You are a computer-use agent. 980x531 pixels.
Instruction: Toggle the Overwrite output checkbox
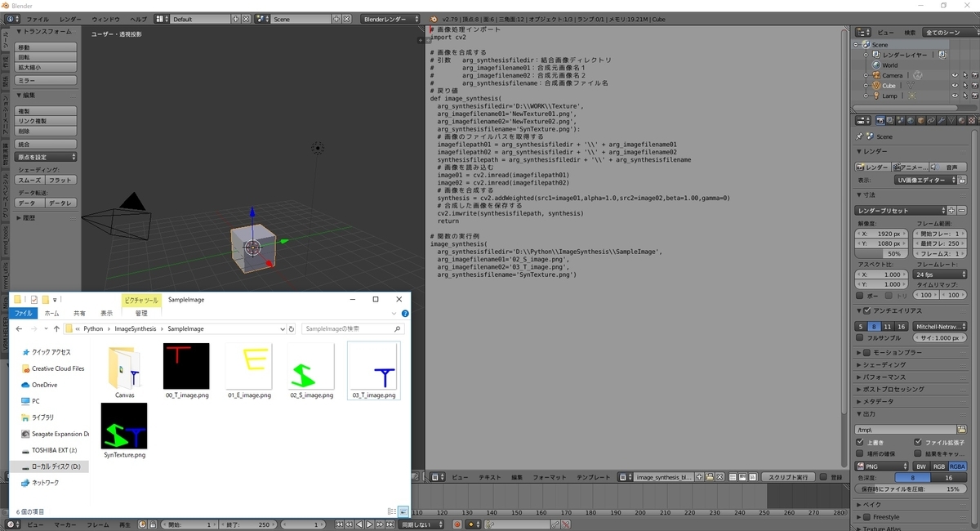point(860,442)
